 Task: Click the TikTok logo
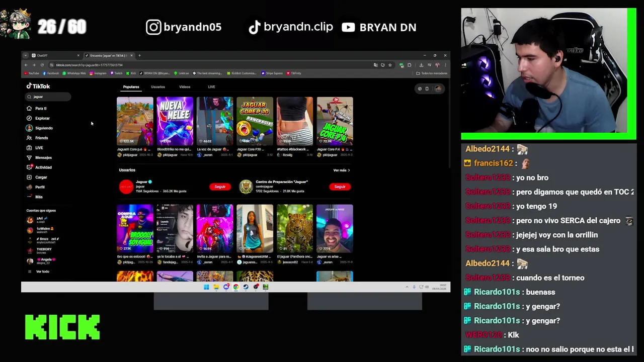(38, 86)
